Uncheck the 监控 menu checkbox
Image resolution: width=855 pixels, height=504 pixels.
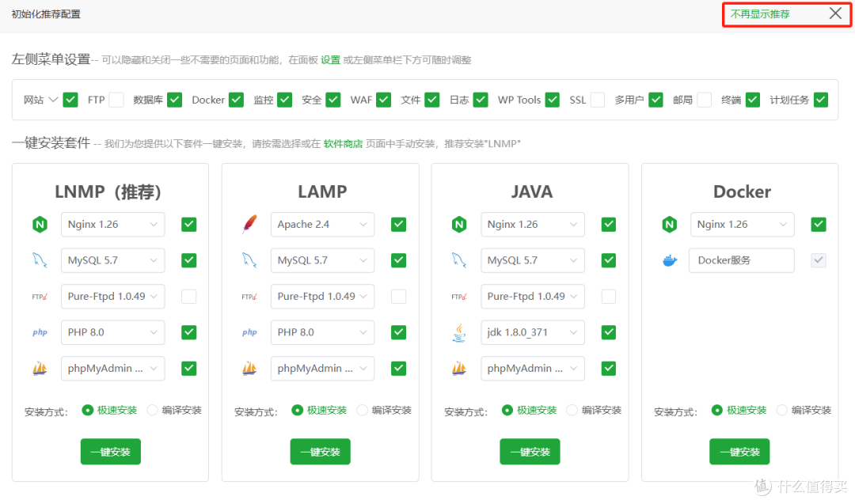[285, 100]
